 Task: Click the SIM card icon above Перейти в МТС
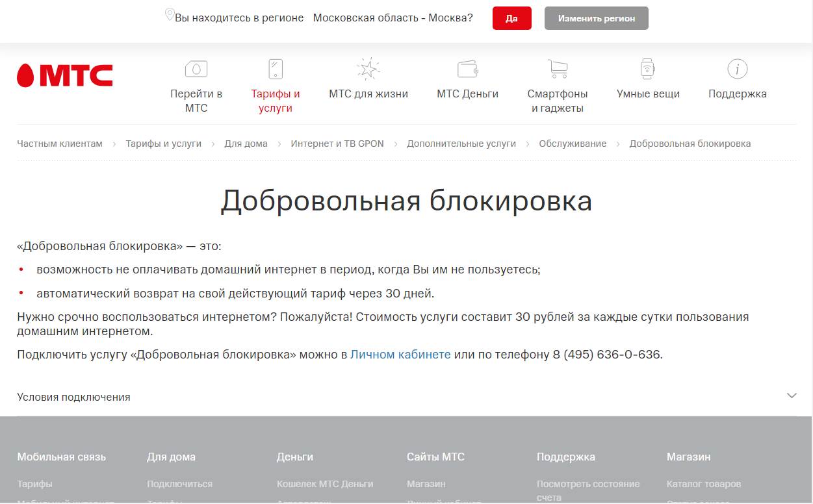(196, 69)
